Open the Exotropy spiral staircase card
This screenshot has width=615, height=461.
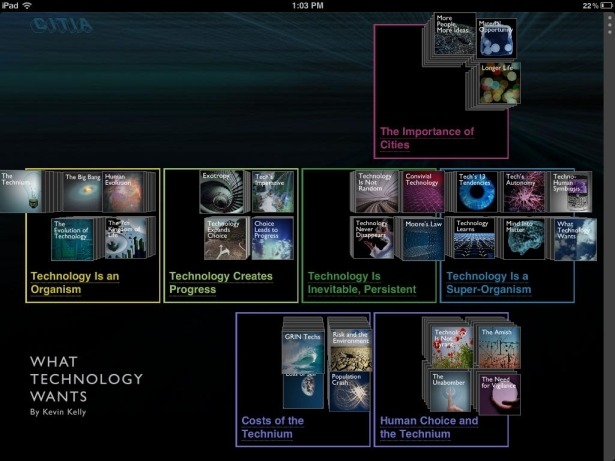[x=219, y=192]
